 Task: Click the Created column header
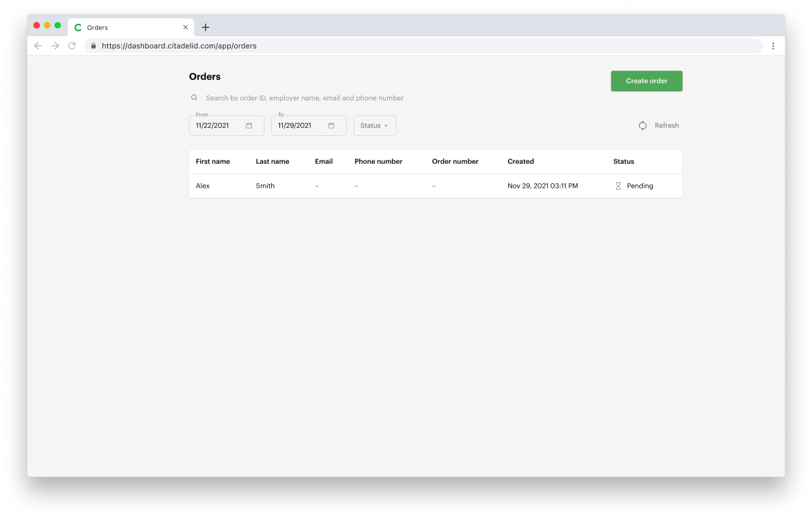(520, 162)
